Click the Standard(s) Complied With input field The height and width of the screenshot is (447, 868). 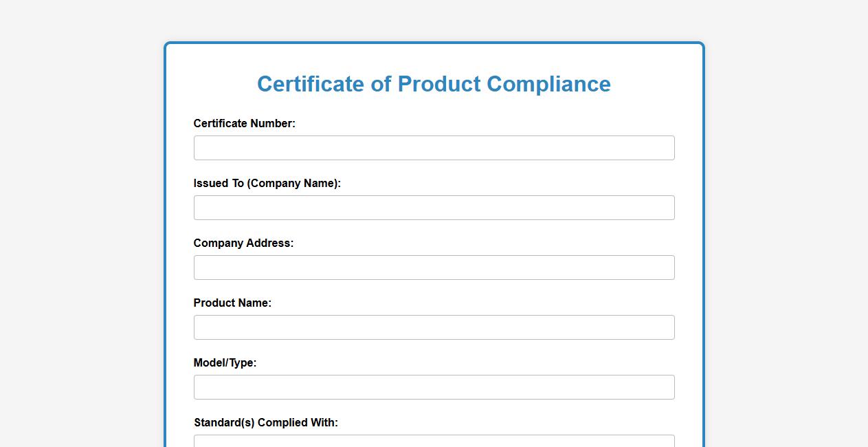tap(434, 441)
